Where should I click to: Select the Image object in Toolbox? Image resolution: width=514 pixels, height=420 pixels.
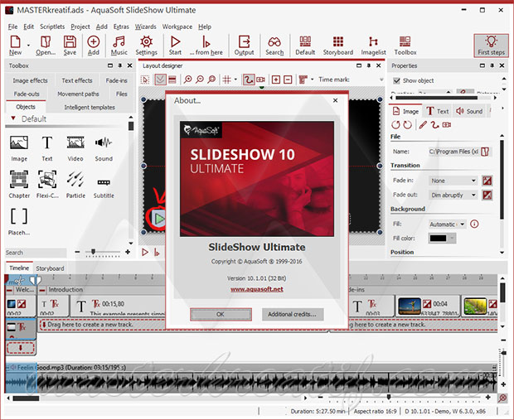[x=19, y=142]
